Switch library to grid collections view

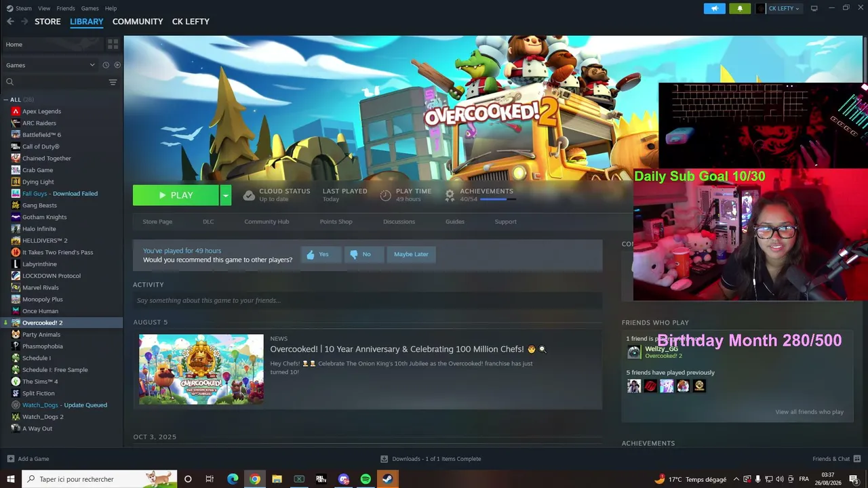pos(113,44)
